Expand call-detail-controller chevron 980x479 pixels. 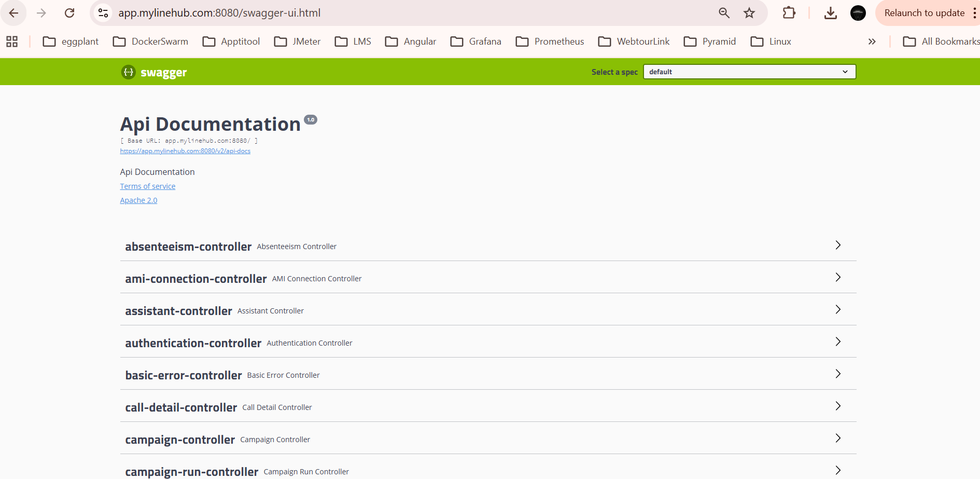click(x=838, y=406)
